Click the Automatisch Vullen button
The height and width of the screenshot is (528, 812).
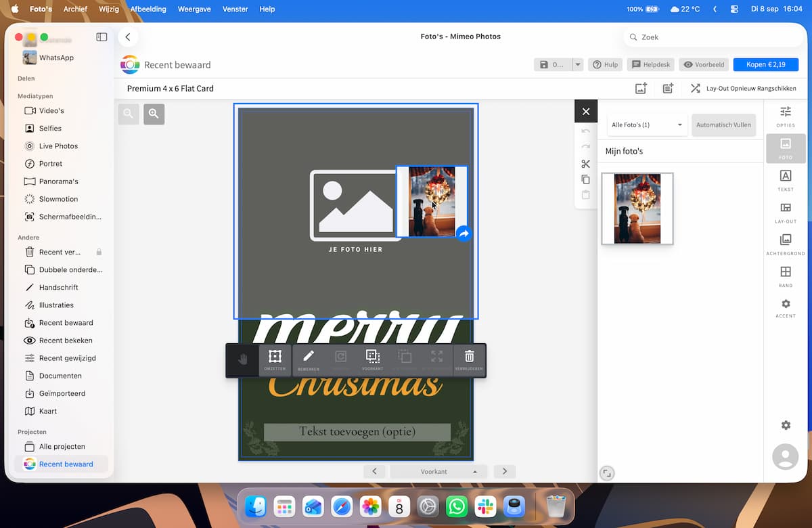pos(723,125)
